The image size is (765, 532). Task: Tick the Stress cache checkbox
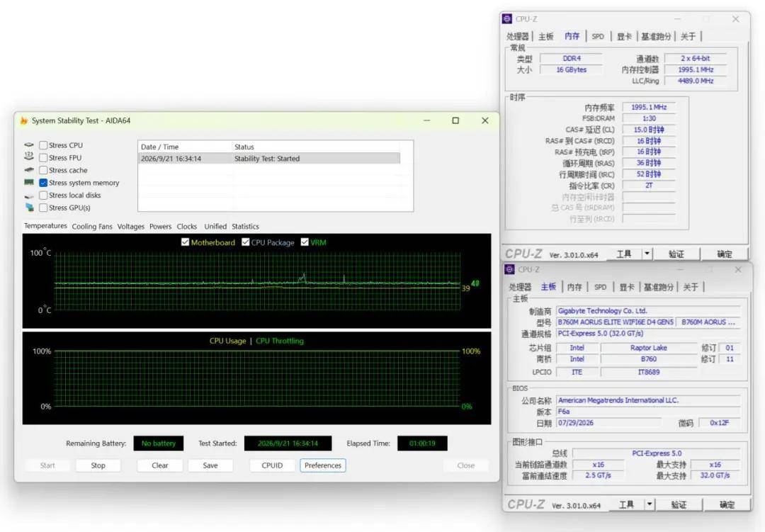pyautogui.click(x=43, y=170)
